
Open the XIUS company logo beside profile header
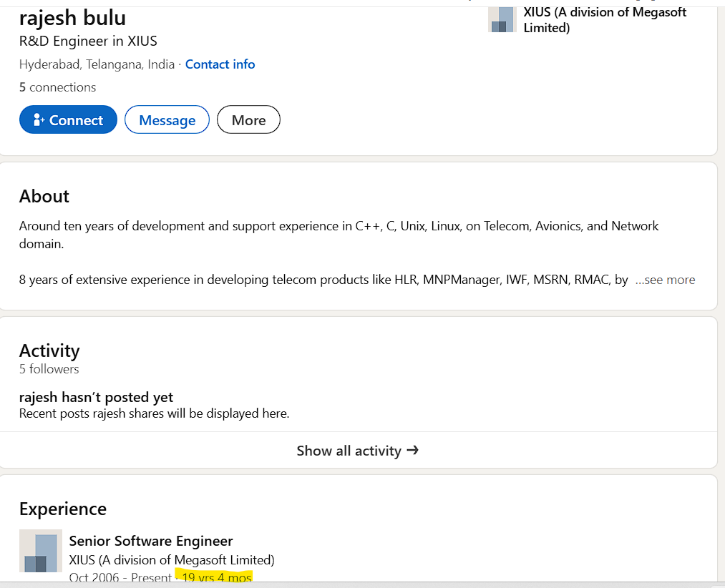point(502,19)
